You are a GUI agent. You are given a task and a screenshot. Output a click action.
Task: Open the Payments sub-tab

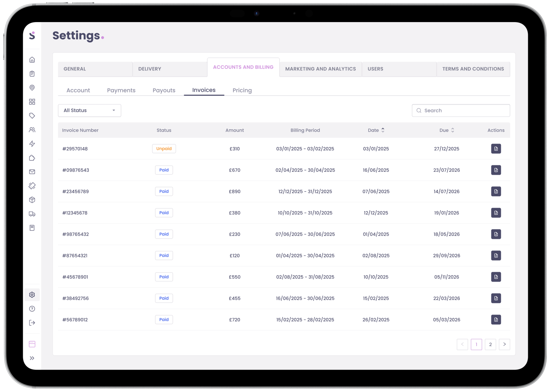(x=121, y=90)
